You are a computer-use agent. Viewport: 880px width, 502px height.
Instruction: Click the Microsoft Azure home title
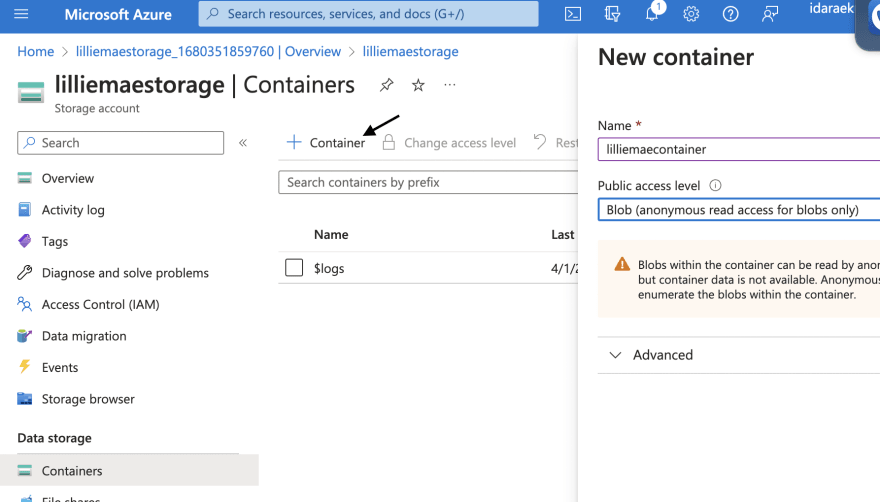pos(118,14)
